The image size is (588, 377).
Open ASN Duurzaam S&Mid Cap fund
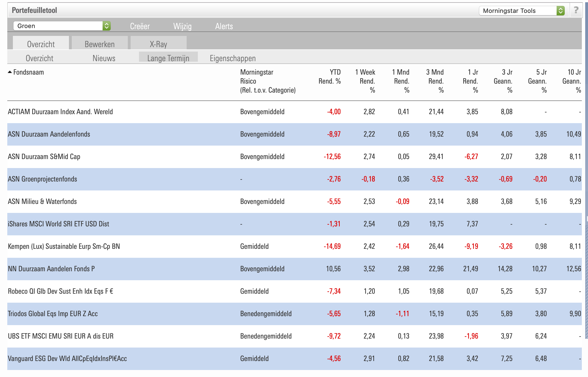[44, 157]
